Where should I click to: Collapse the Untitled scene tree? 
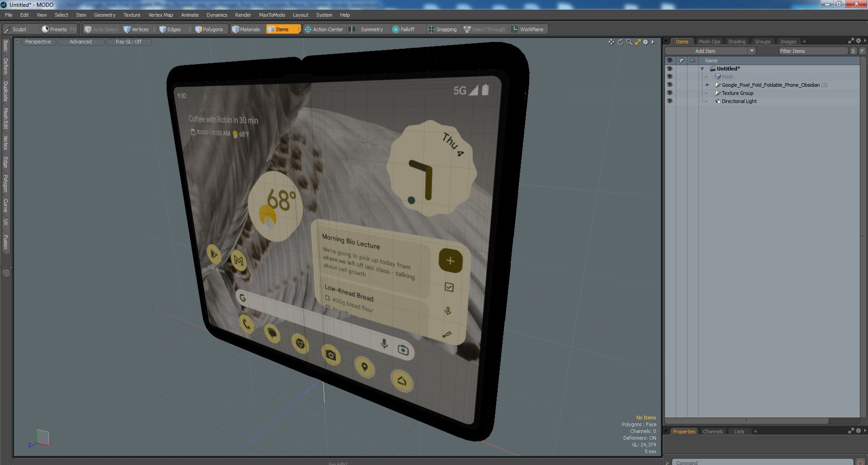(702, 69)
